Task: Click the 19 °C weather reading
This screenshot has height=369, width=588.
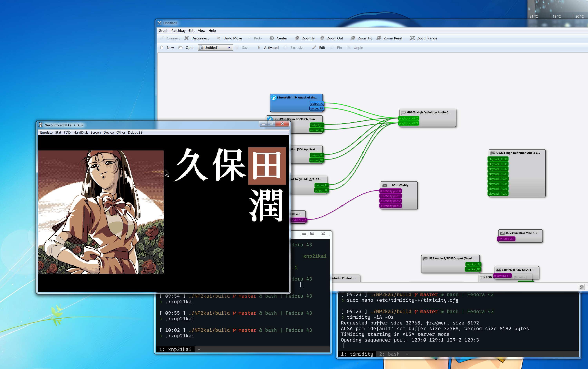Action: click(x=557, y=16)
